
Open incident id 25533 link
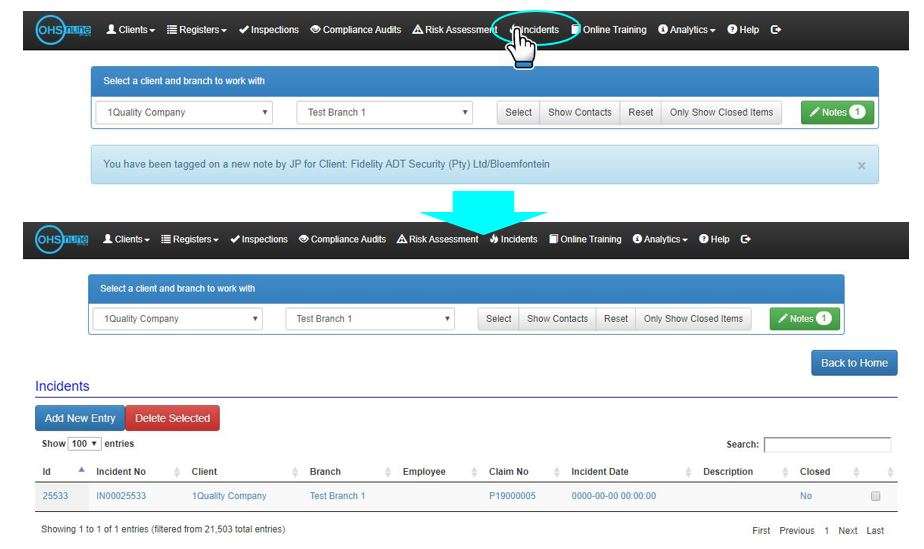pyautogui.click(x=55, y=496)
